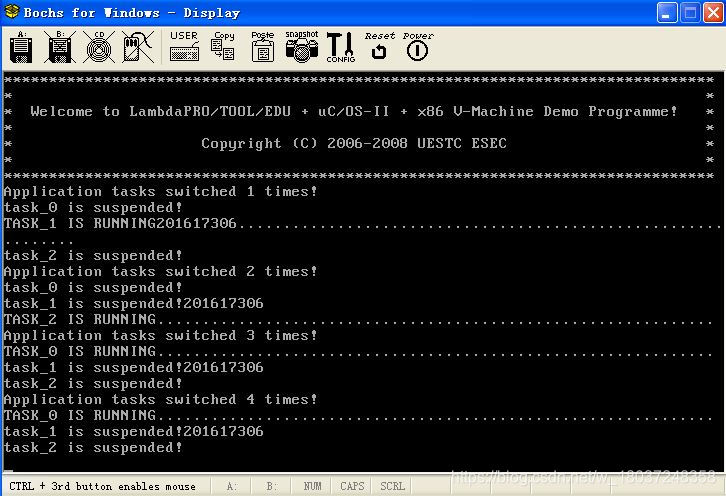Image resolution: width=726 pixels, height=496 pixels.
Task: Click the B: drive status bar indicator
Action: 271,486
